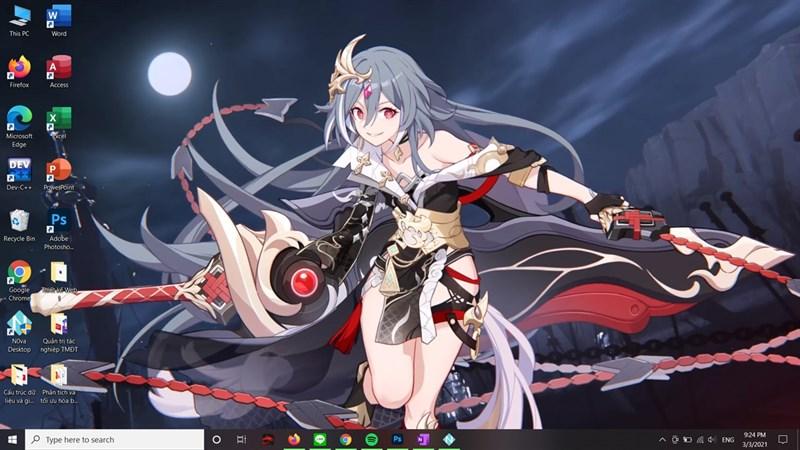Launch Word from the desktop shortcut
The image size is (800, 450).
coord(59,21)
